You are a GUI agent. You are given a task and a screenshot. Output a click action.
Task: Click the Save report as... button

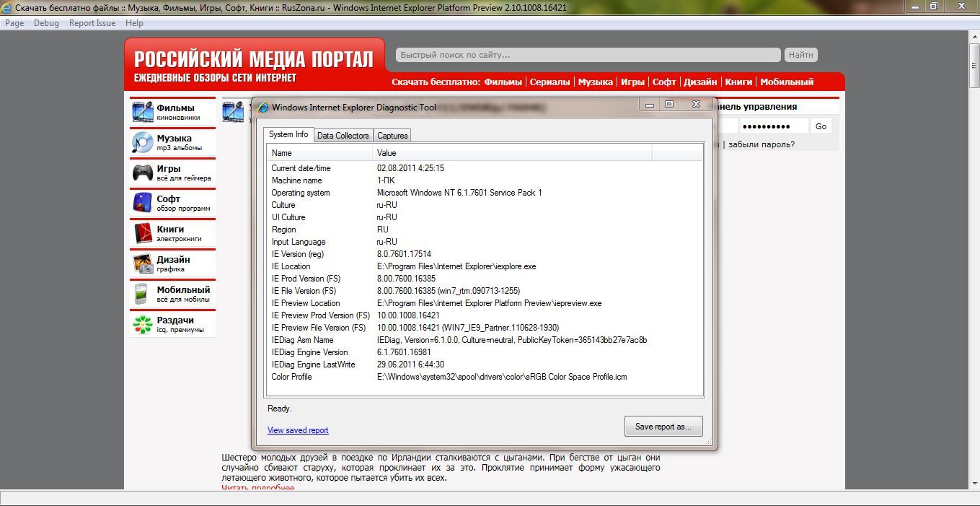663,427
